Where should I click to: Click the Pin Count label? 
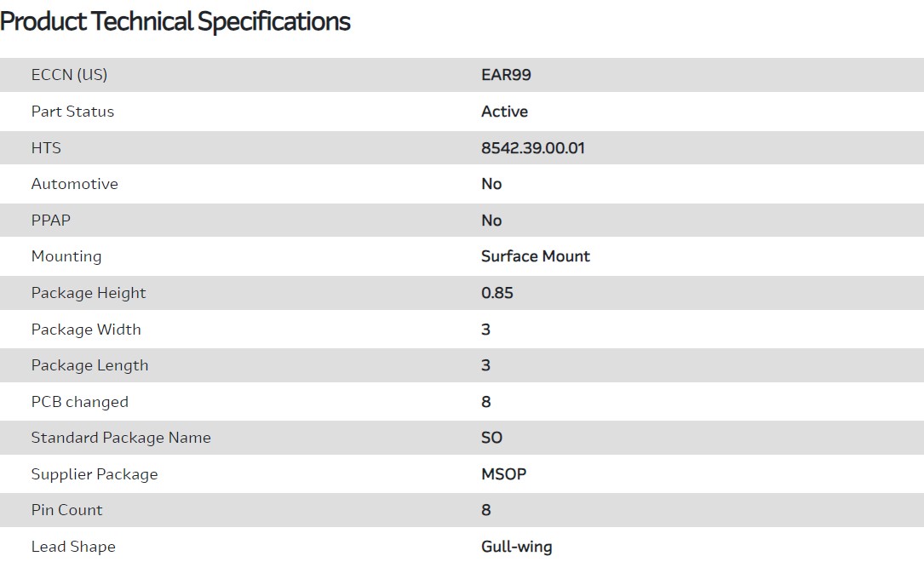[66, 510]
